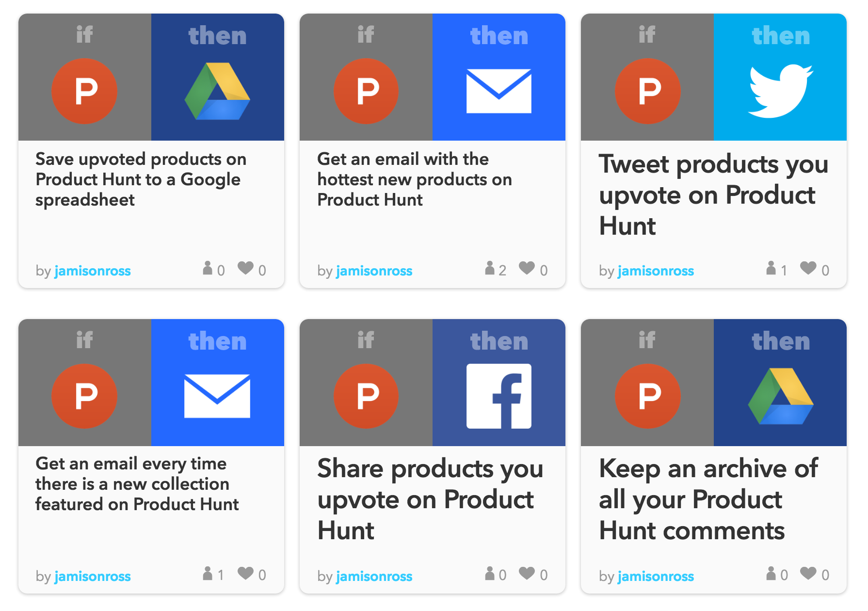Click jamisonross link on Google spreadsheet recipe
The image size is (868, 611).
coord(93,271)
